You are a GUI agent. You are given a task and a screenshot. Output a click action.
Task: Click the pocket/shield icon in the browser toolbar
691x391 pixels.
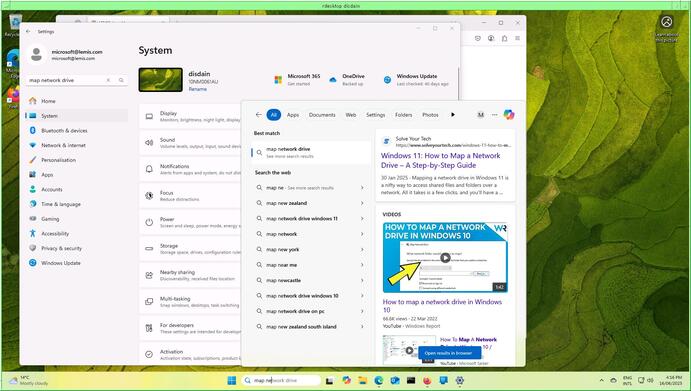(478, 38)
